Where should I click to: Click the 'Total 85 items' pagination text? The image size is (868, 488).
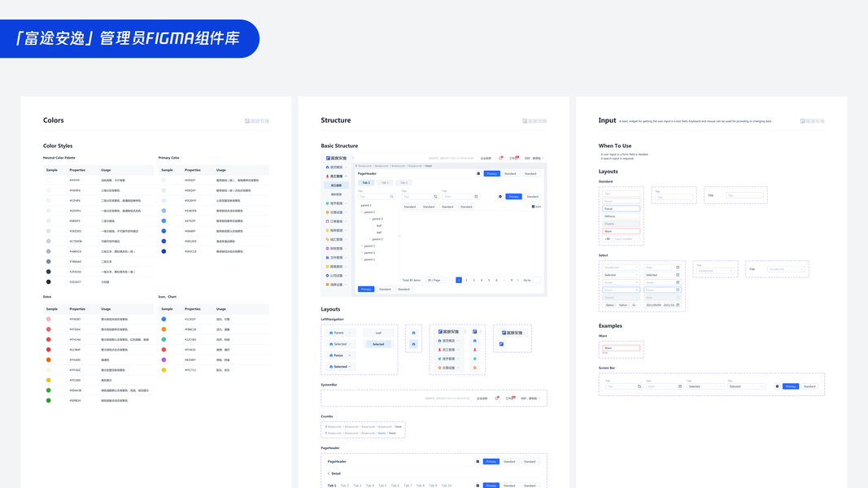point(412,280)
